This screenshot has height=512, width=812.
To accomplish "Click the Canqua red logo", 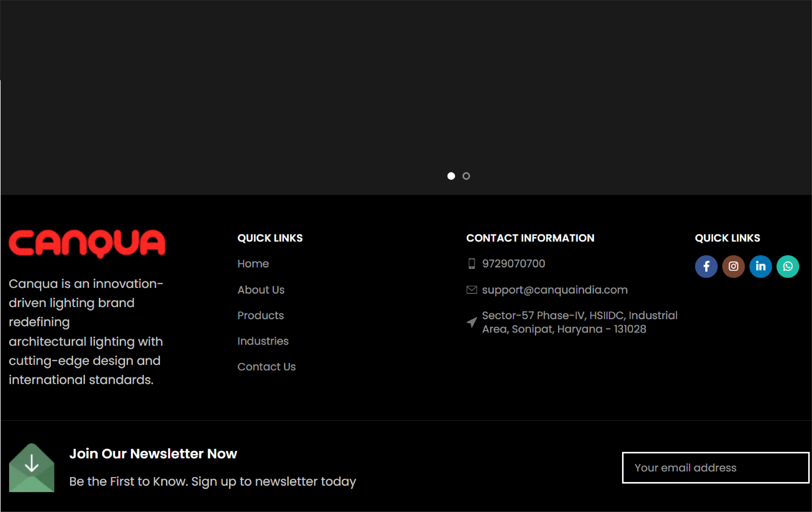I will point(87,243).
